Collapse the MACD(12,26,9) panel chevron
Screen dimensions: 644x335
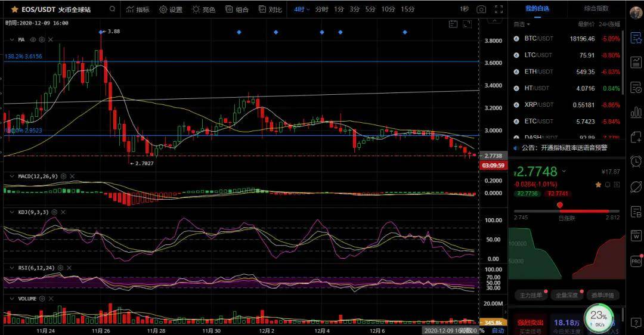(12, 176)
